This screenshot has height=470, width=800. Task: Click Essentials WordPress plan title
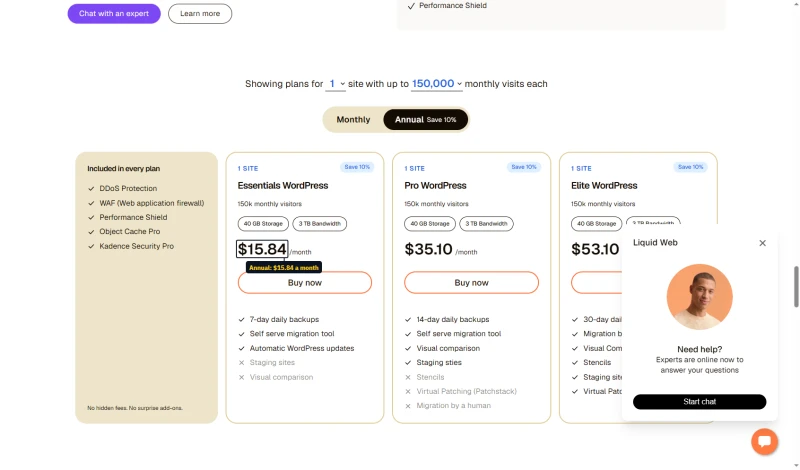pyautogui.click(x=283, y=186)
